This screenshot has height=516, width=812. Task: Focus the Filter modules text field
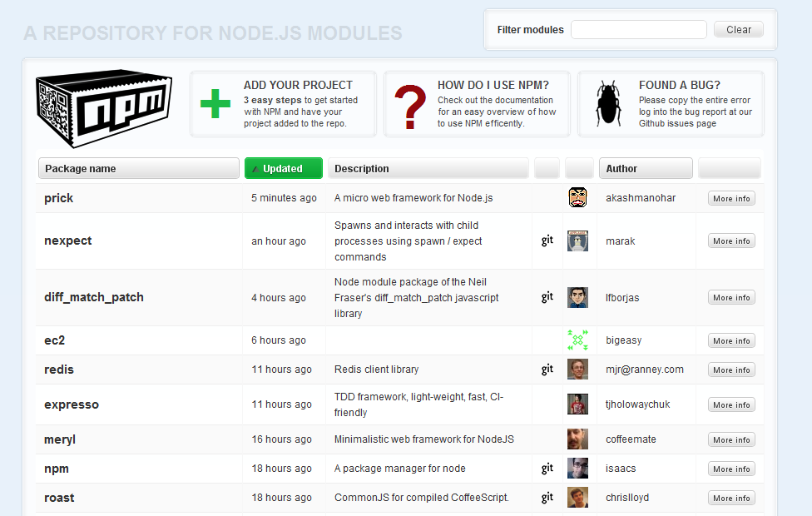coord(638,29)
